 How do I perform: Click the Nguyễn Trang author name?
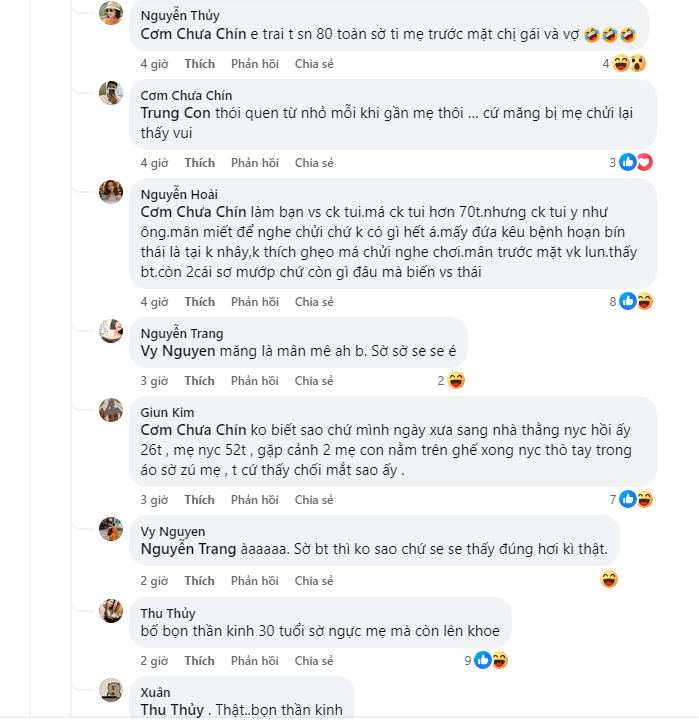point(181,334)
